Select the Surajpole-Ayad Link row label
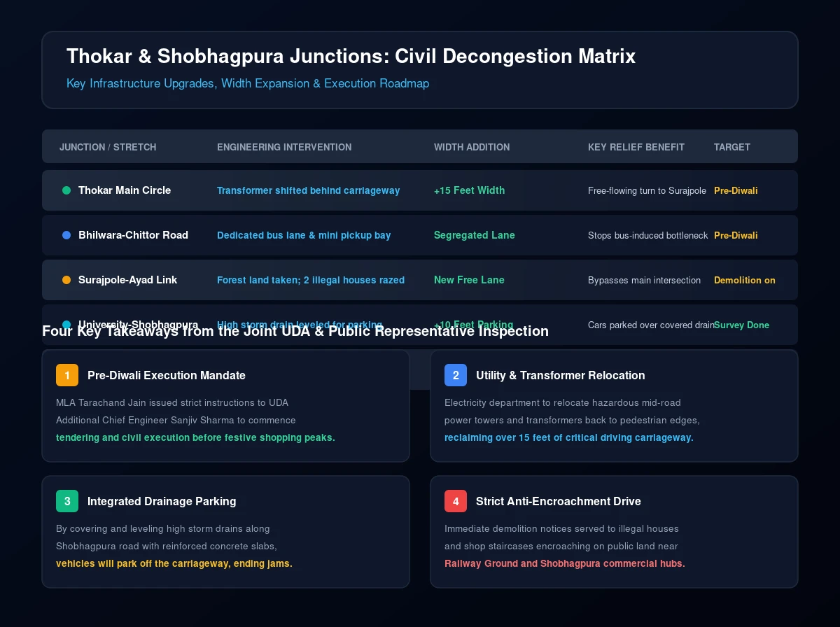 [127, 280]
